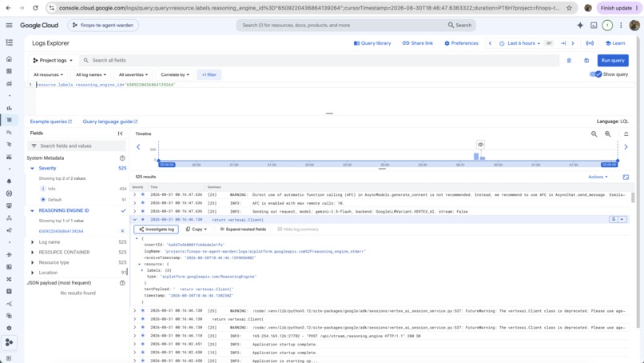Click the Google account avatar

click(634, 25)
